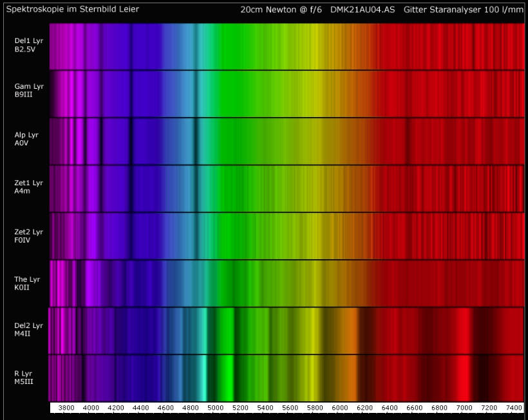Screen dimensions: 528x420
Task: Click the 7400 wavelength mark
Action: (515, 407)
